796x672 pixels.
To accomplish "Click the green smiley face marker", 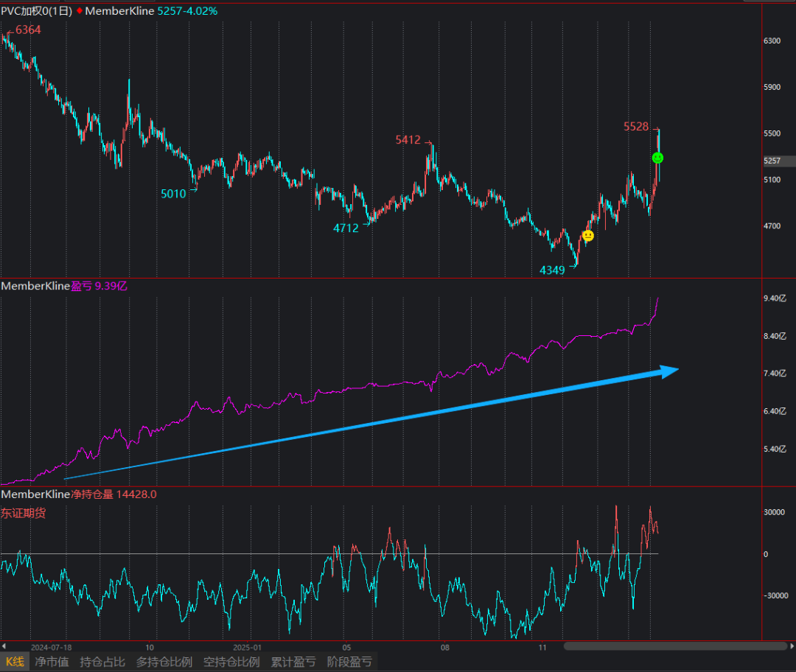I will click(x=657, y=158).
